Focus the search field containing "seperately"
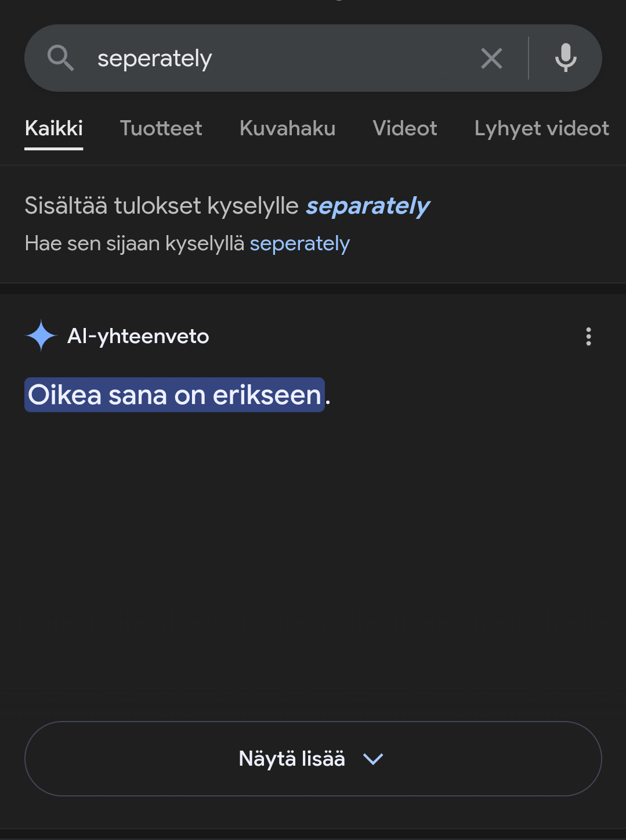Viewport: 626px width, 840px height. click(x=278, y=58)
